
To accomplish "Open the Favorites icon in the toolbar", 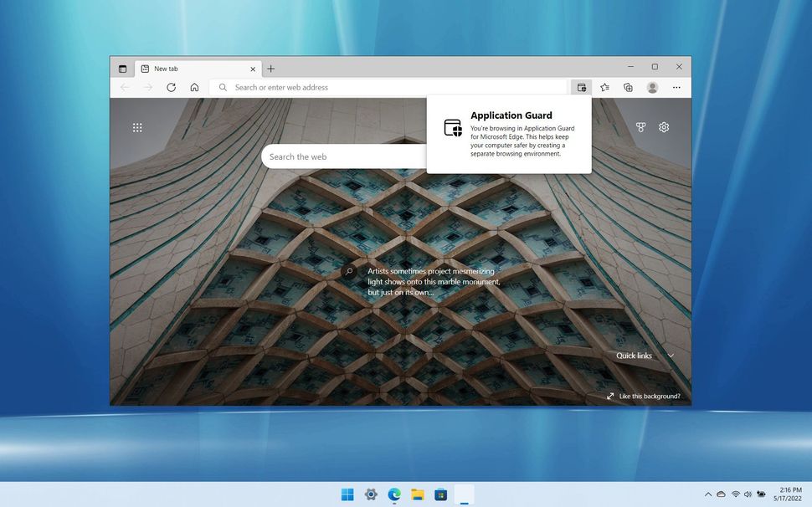I will pos(604,87).
